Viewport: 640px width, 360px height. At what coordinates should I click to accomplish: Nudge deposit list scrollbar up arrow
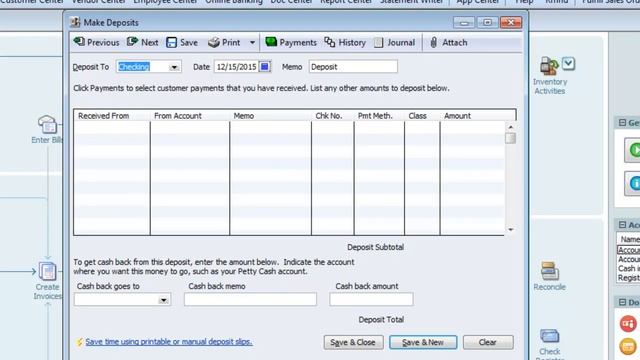pyautogui.click(x=511, y=127)
